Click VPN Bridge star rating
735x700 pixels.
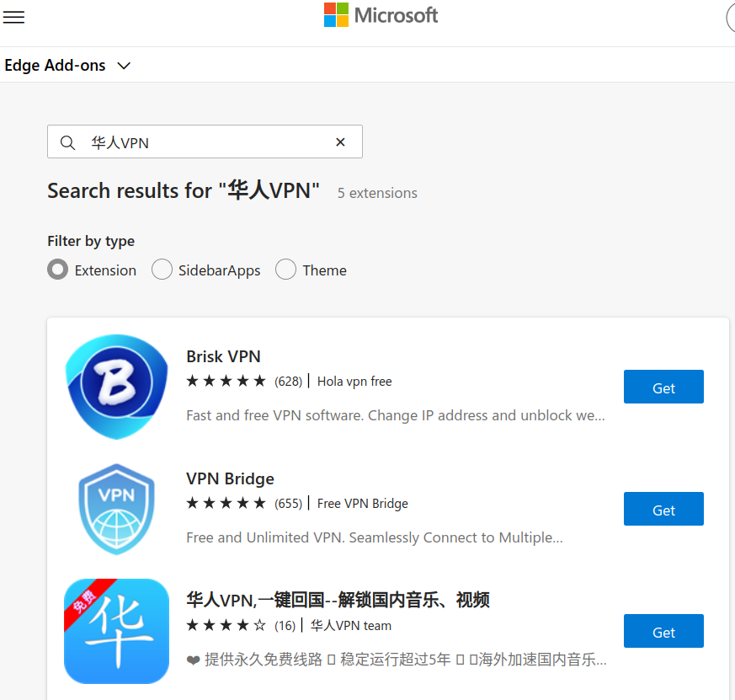[x=226, y=503]
